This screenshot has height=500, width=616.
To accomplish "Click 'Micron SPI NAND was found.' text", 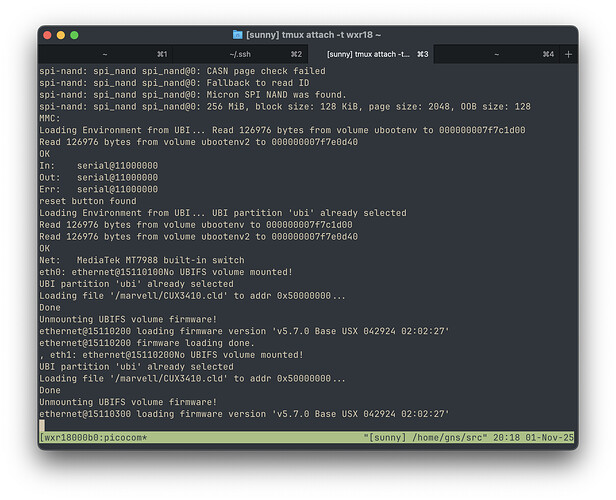I will 276,95.
